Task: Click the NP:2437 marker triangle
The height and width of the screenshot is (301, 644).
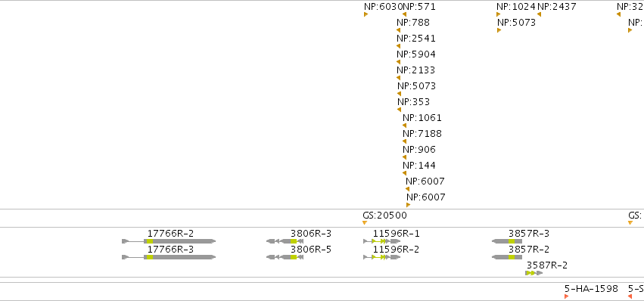Action: tap(540, 14)
